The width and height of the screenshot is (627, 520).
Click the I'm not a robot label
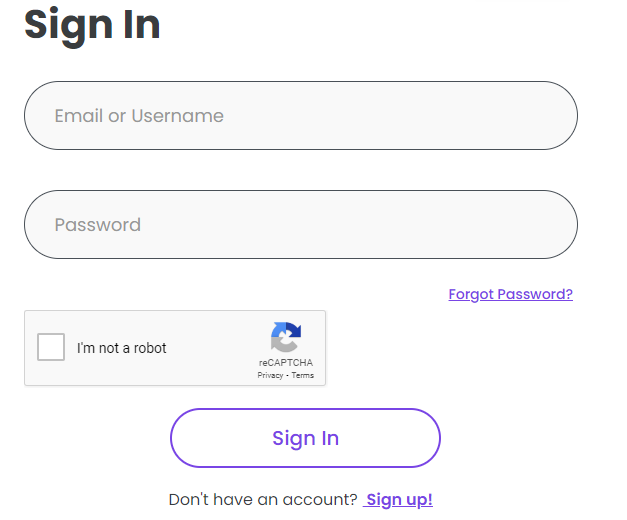[122, 348]
